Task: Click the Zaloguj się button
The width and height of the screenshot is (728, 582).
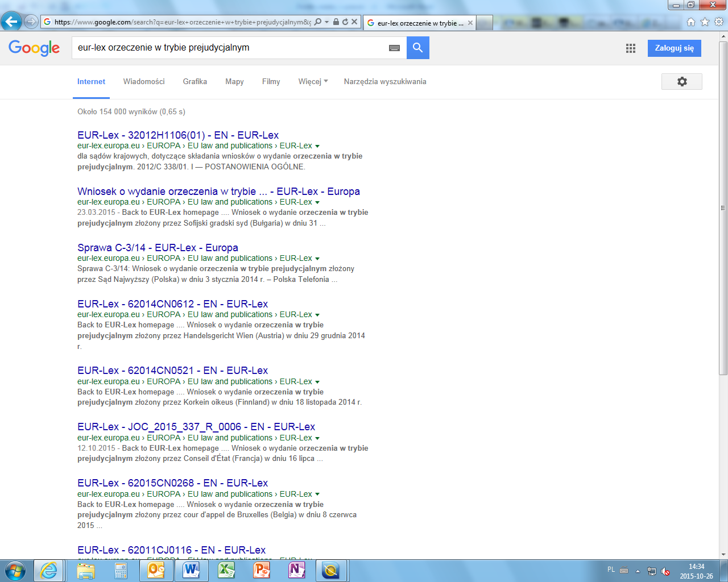Action: 675,48
